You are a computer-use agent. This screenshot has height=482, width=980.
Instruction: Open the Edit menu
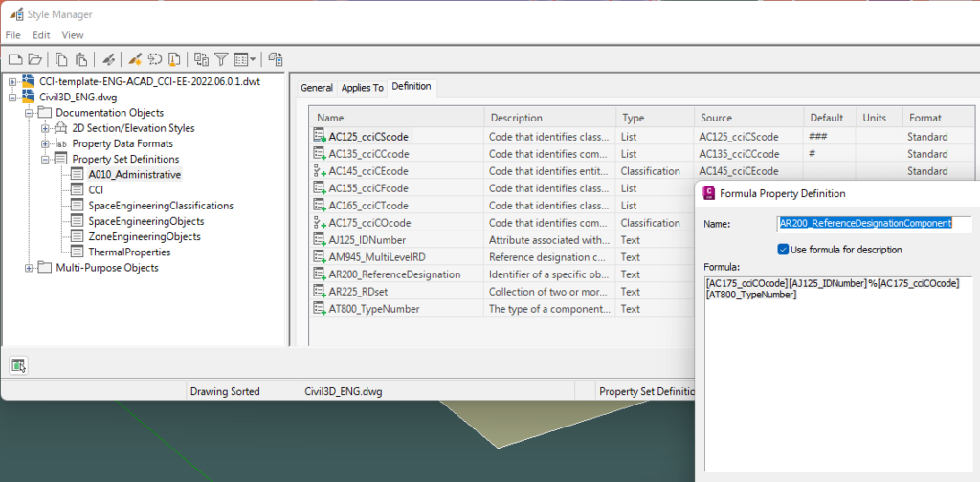(x=42, y=35)
